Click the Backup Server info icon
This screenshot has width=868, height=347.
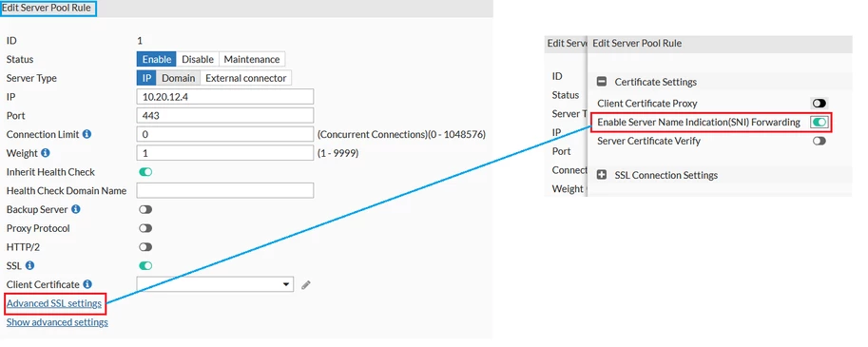tap(76, 210)
